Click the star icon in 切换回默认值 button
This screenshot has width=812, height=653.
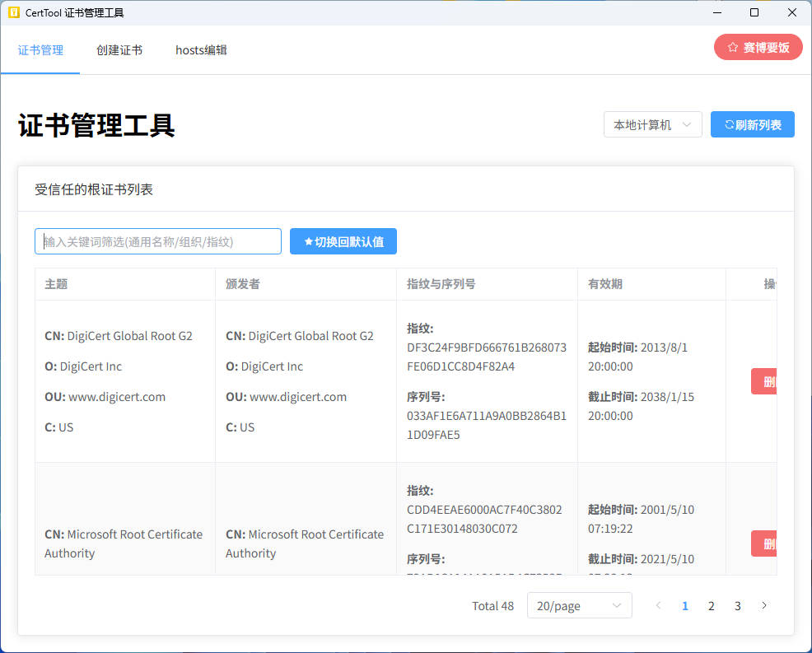pyautogui.click(x=309, y=242)
